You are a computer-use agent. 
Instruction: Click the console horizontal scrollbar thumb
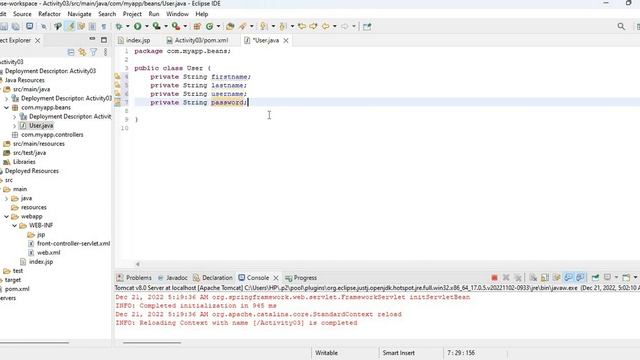(x=152, y=343)
